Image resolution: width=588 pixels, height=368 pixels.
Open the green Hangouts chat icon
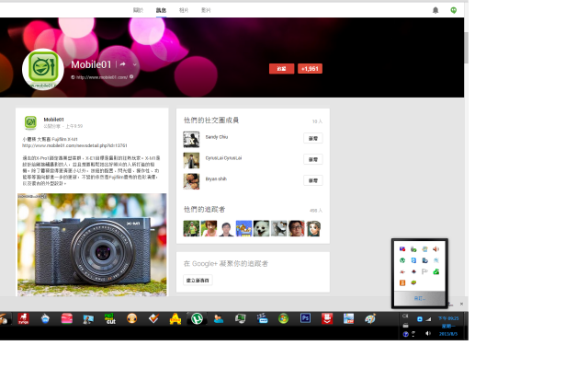[x=453, y=10]
